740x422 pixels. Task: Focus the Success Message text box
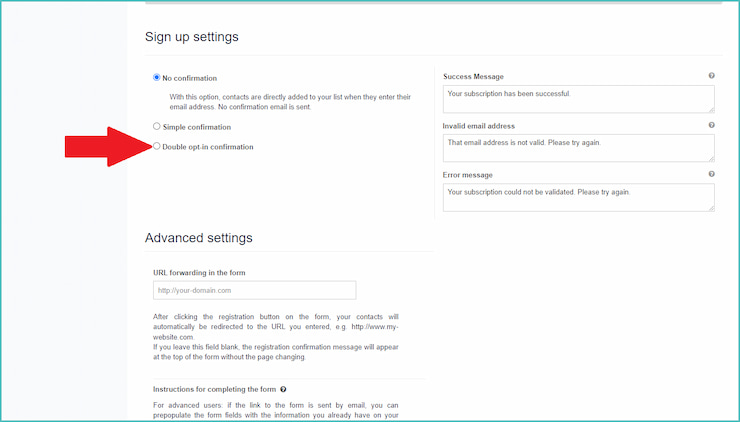pos(579,99)
